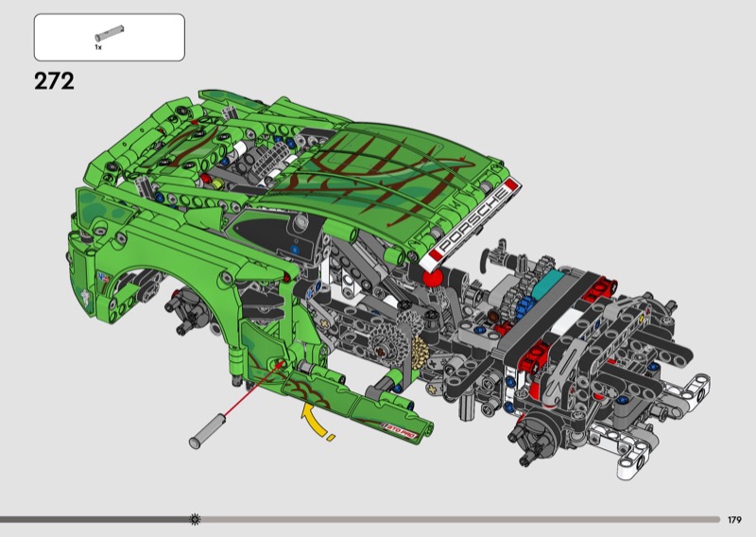756x537 pixels.
Task: Click the red ball joint under the spoiler
Action: pos(434,276)
